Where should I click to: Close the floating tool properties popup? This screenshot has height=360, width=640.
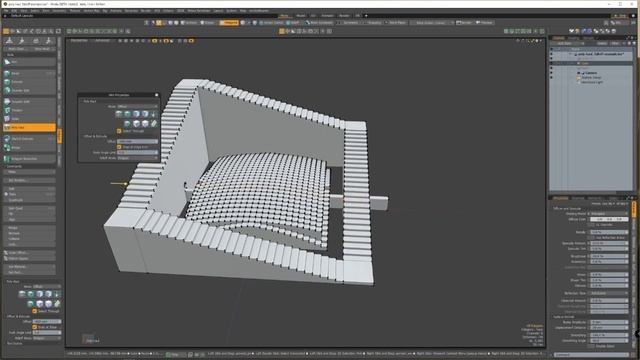[x=156, y=95]
